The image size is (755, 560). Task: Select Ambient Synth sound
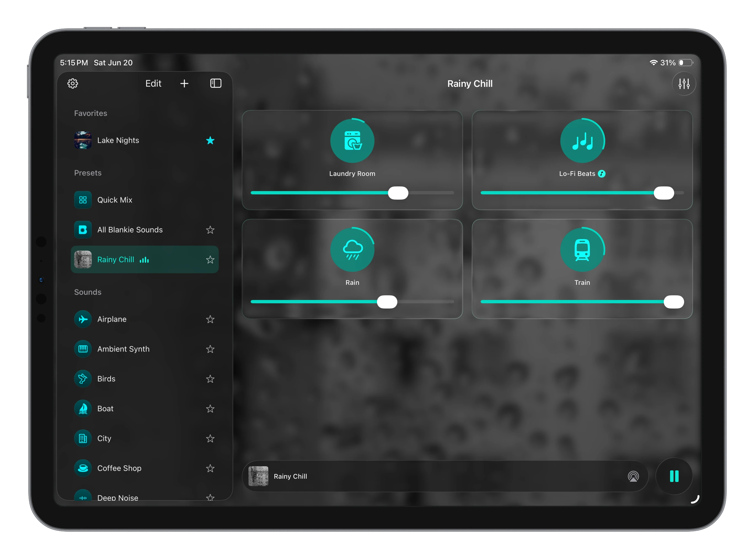tap(144, 349)
